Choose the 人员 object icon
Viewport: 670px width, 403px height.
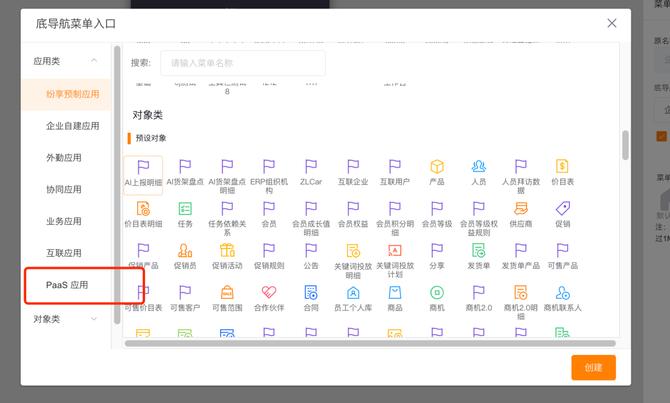tap(478, 167)
